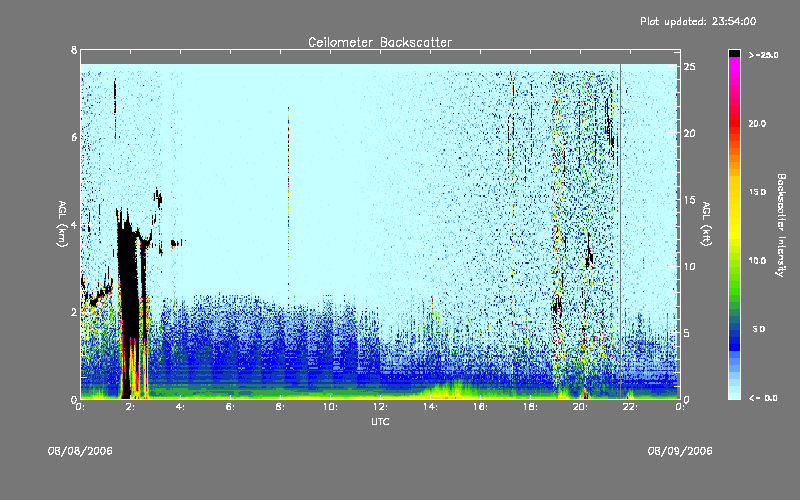Select the "08/09/2006" end date label
The height and width of the screenshot is (500, 800).
[x=680, y=451]
